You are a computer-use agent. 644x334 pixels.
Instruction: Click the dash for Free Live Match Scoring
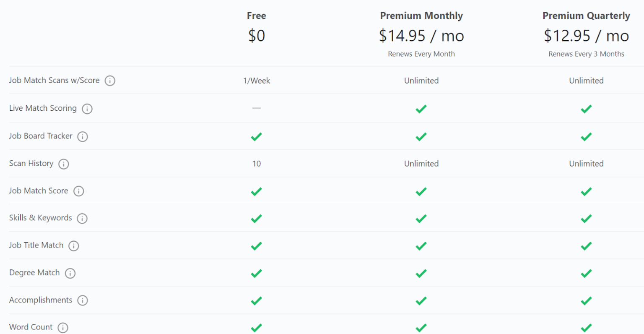[256, 108]
